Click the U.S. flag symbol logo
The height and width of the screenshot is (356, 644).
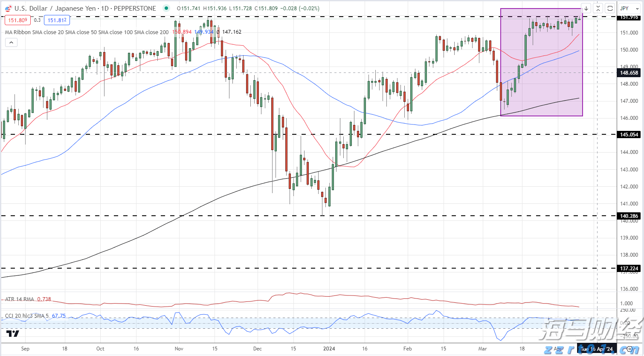(8, 9)
